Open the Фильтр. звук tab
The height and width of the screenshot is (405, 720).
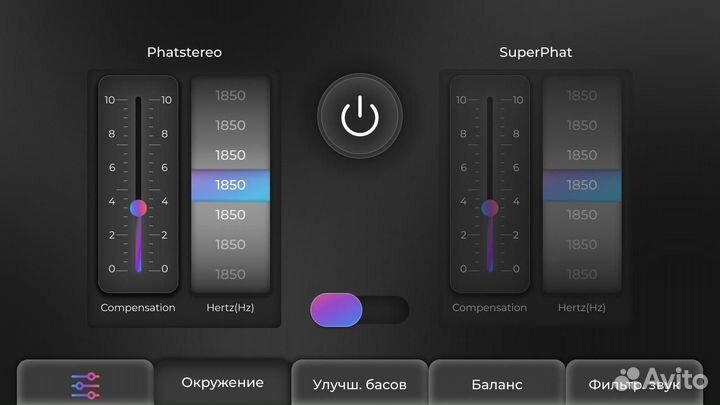point(634,384)
